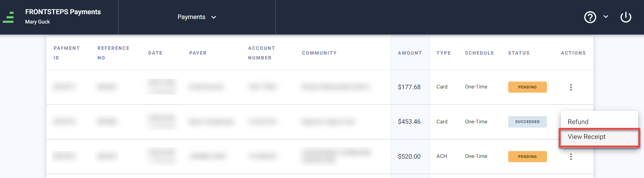Open actions menu for $520.00 payment
The image size is (644, 178).
point(571,157)
